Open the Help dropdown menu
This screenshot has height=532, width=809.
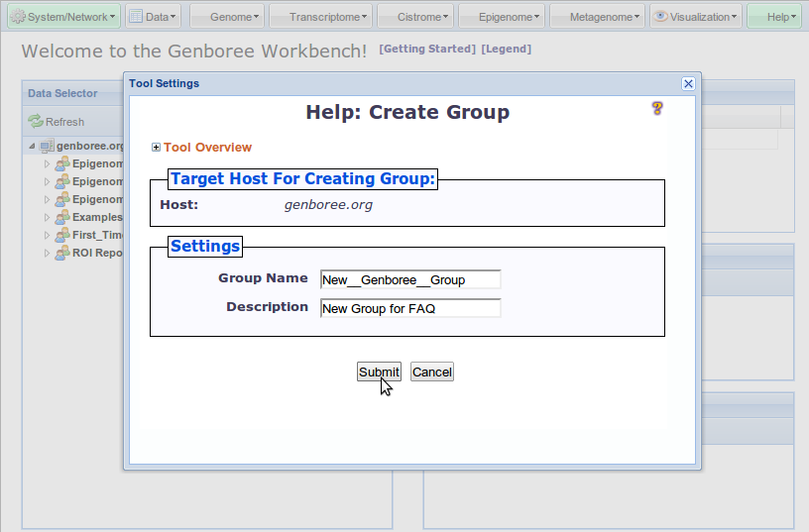pyautogui.click(x=774, y=17)
